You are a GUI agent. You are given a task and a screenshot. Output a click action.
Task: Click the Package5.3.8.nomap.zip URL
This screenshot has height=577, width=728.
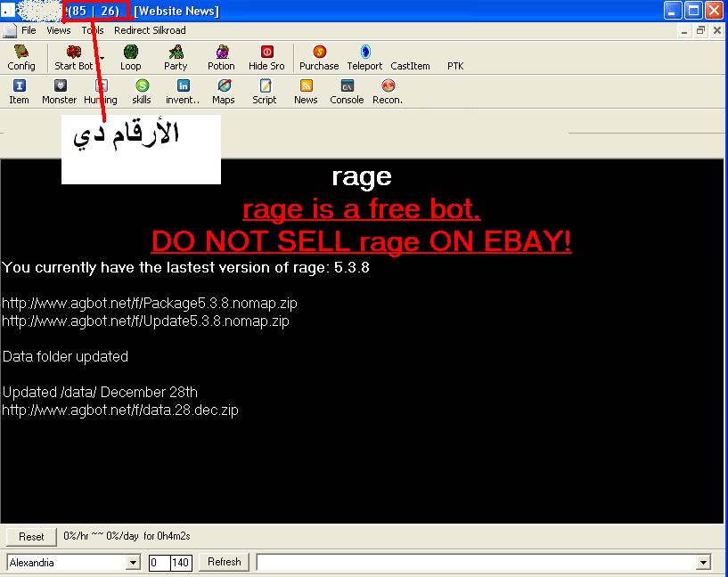coord(150,304)
